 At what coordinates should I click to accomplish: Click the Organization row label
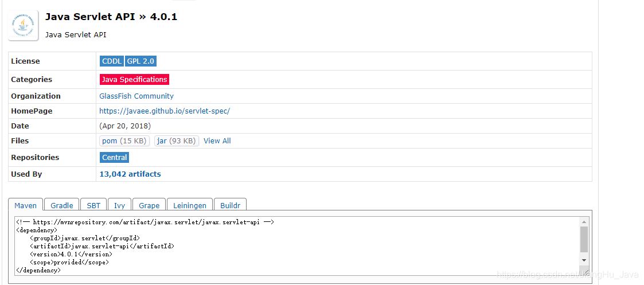coord(36,96)
